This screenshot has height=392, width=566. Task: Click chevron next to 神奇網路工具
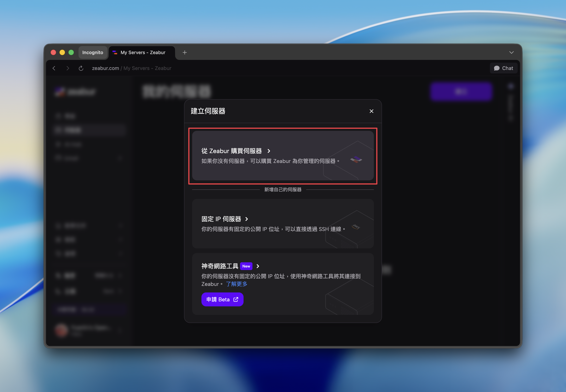[x=258, y=266]
